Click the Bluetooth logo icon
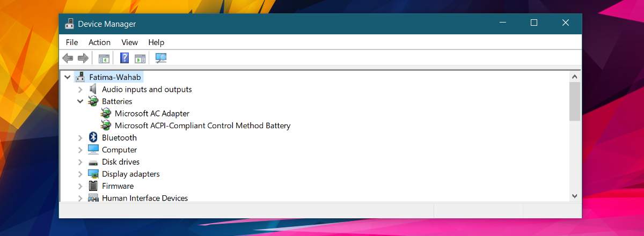The image size is (644, 236). (x=92, y=137)
